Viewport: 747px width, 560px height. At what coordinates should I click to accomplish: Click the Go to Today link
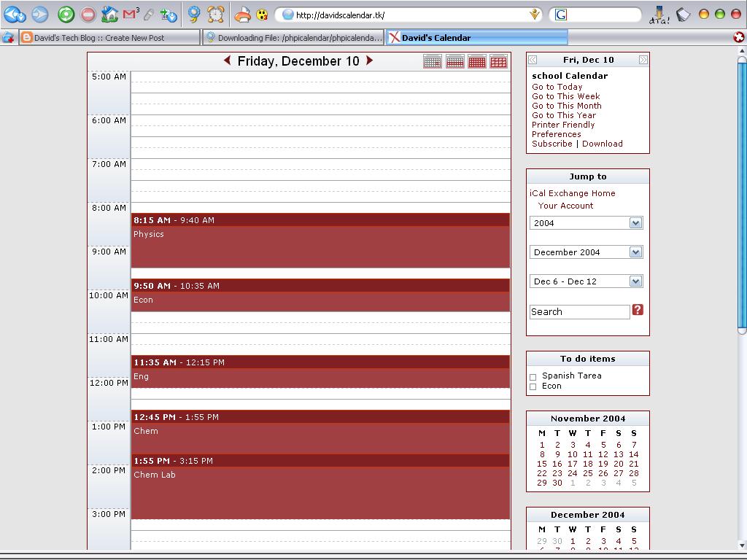point(557,87)
